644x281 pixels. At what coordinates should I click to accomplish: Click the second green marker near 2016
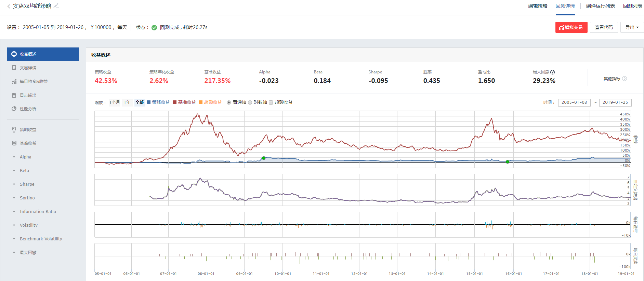click(x=508, y=162)
